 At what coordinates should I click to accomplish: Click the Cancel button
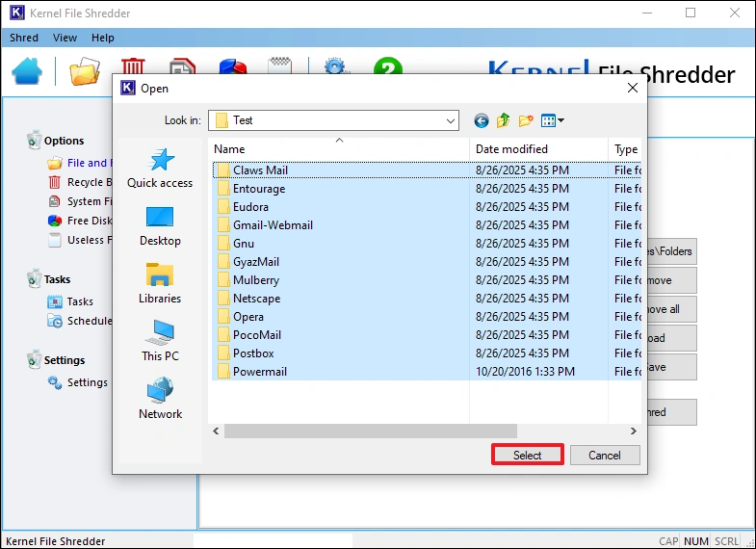[605, 456]
